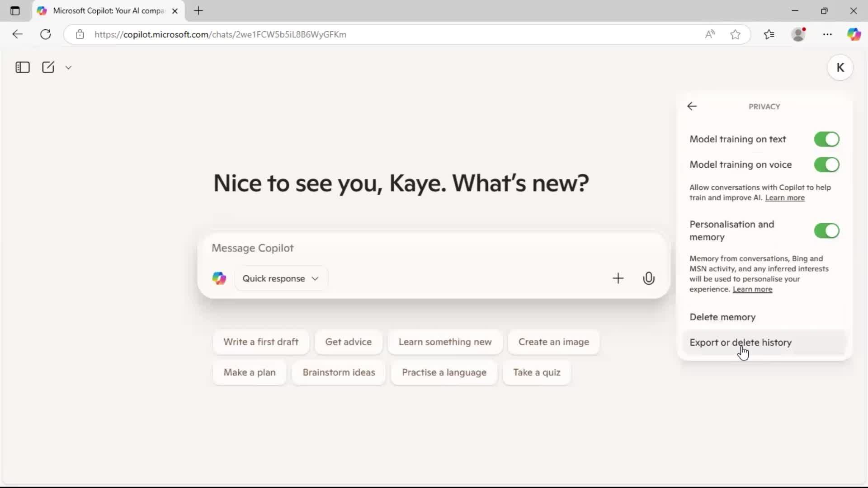The image size is (868, 488).
Task: Choose Export or delete history
Action: point(764,343)
